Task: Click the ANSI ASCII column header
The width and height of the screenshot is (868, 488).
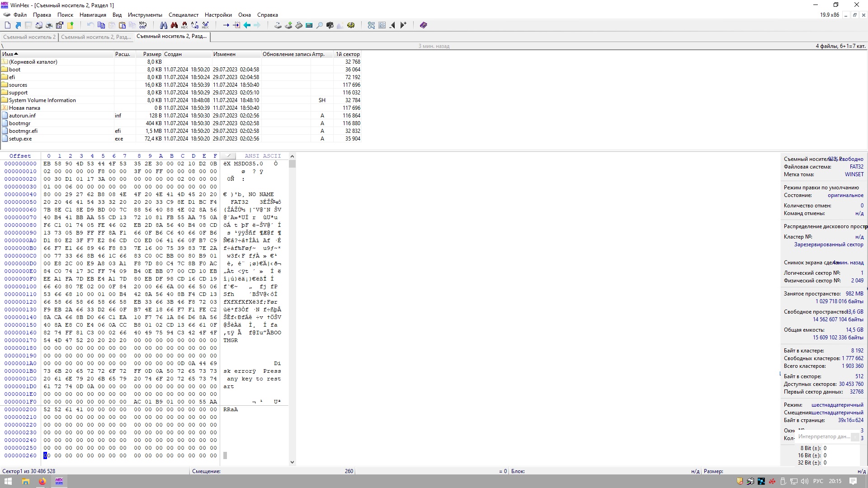Action: click(263, 156)
